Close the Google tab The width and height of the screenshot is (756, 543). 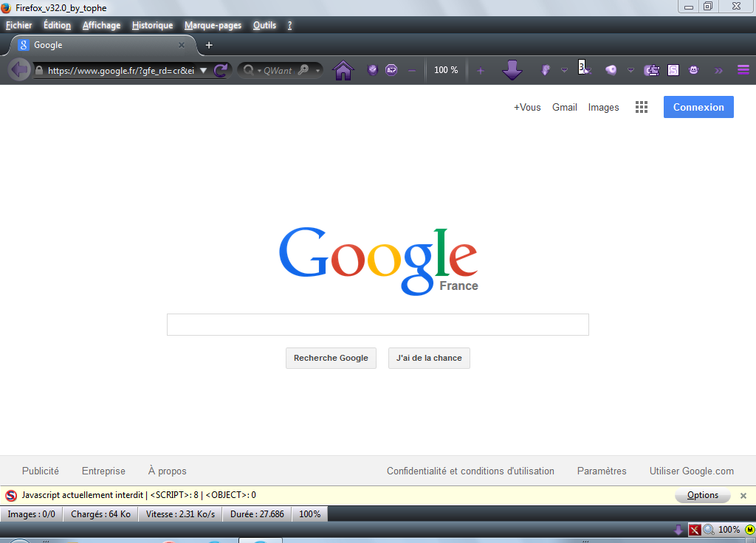point(182,45)
